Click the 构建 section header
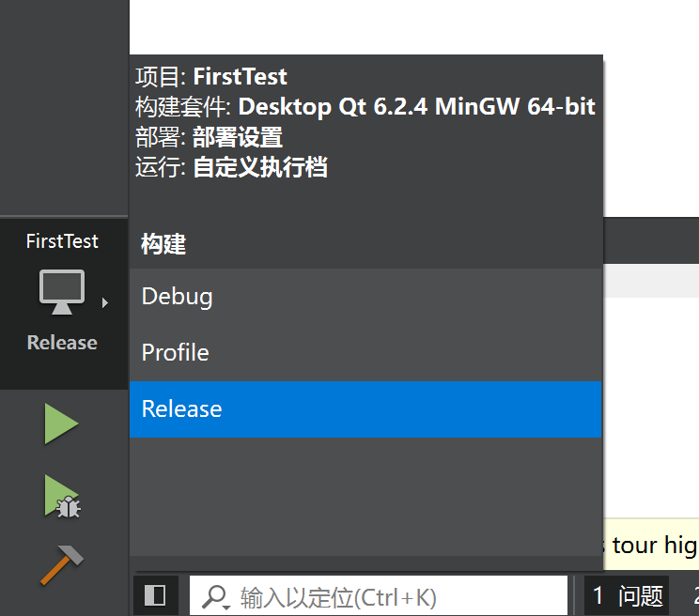699x616 pixels. point(163,244)
